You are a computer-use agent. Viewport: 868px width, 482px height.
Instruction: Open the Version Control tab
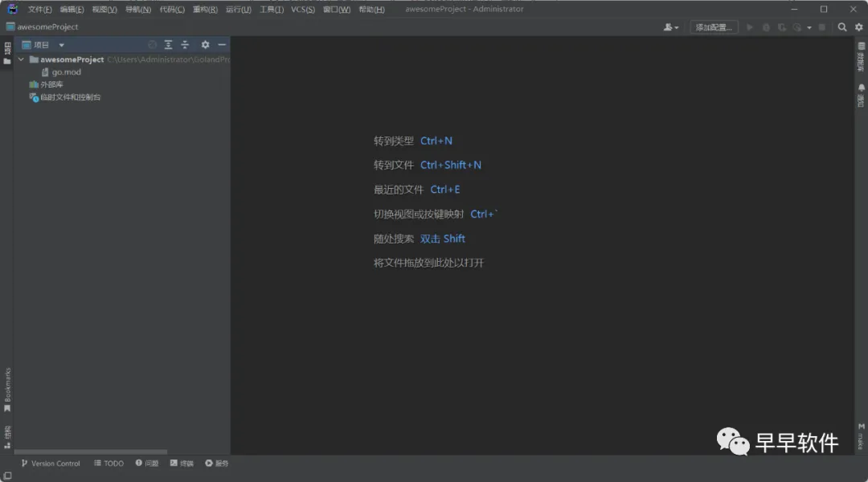click(x=51, y=464)
